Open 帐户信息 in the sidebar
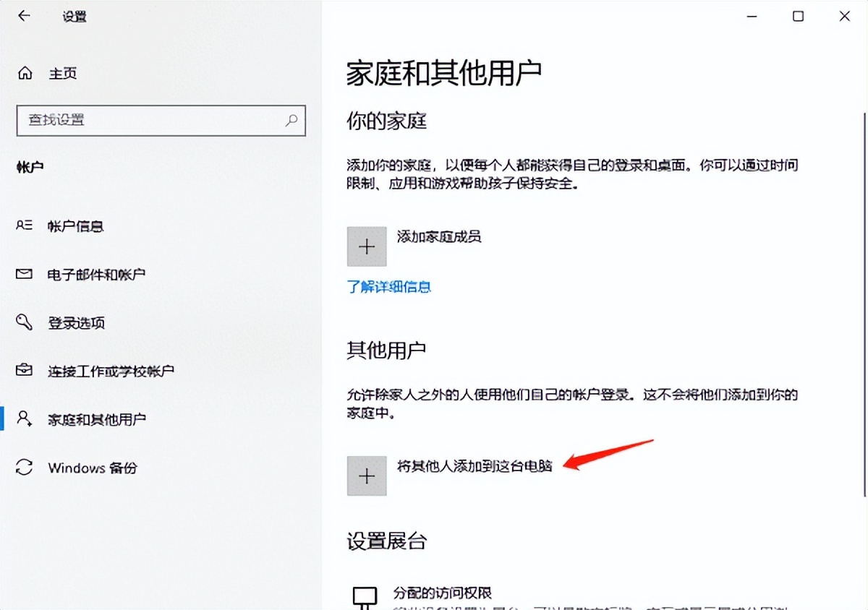This screenshot has width=868, height=610. coord(76,226)
